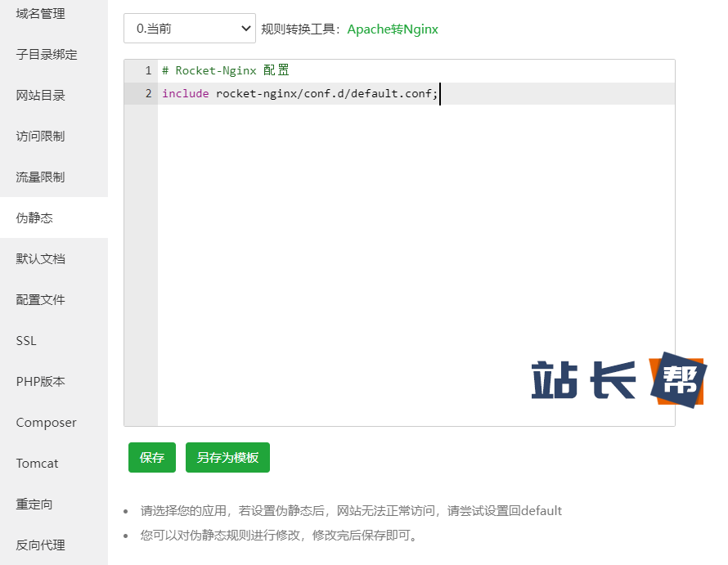Open the 反向代理 tab
Image resolution: width=728 pixels, height=565 pixels.
41,545
